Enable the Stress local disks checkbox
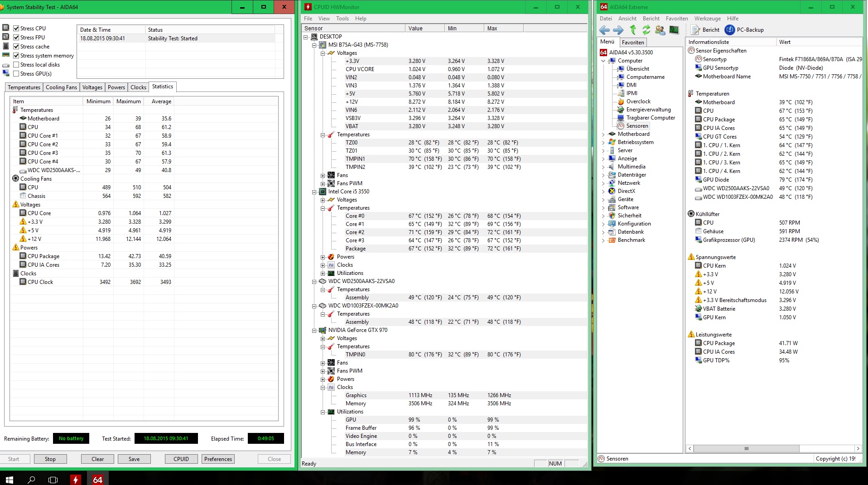Viewport: 868px width, 485px height. (16, 65)
